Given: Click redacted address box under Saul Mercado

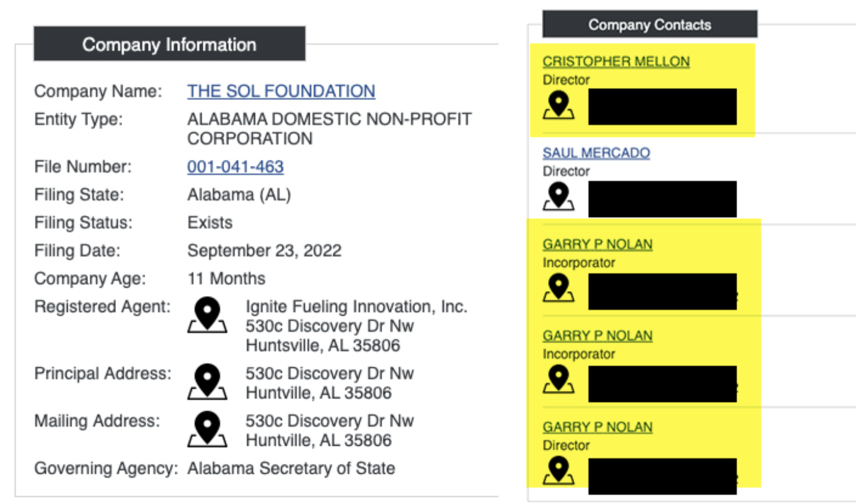Looking at the screenshot, I should tap(662, 199).
